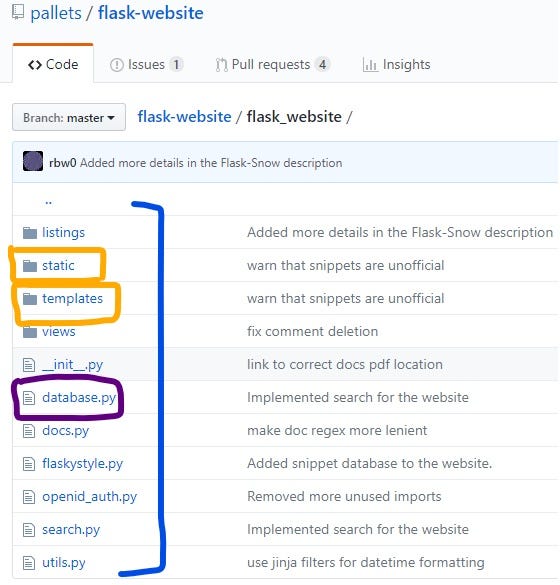Open latest commit message about Flask-Snow description
Viewport: 560px width, 585px height.
211,163
